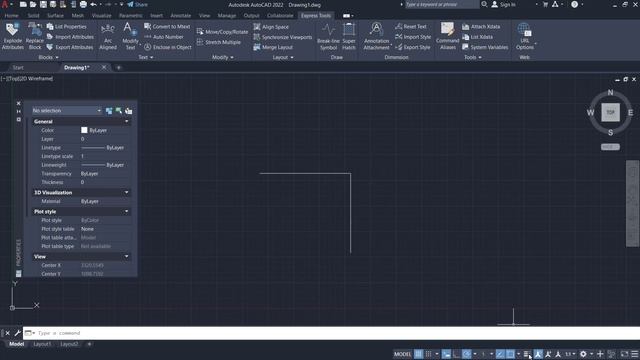Click the Save icon in quick access toolbar
This screenshot has height=360, width=640.
(43, 4)
